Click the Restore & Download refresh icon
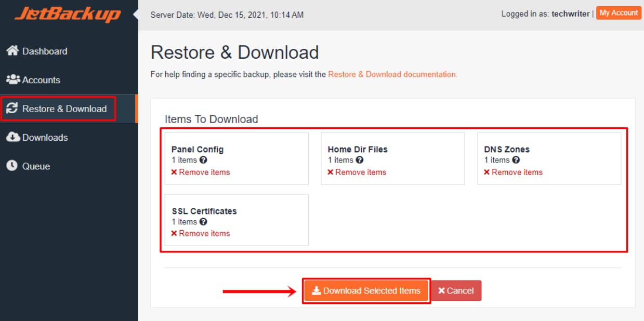This screenshot has height=321, width=644. [12, 109]
